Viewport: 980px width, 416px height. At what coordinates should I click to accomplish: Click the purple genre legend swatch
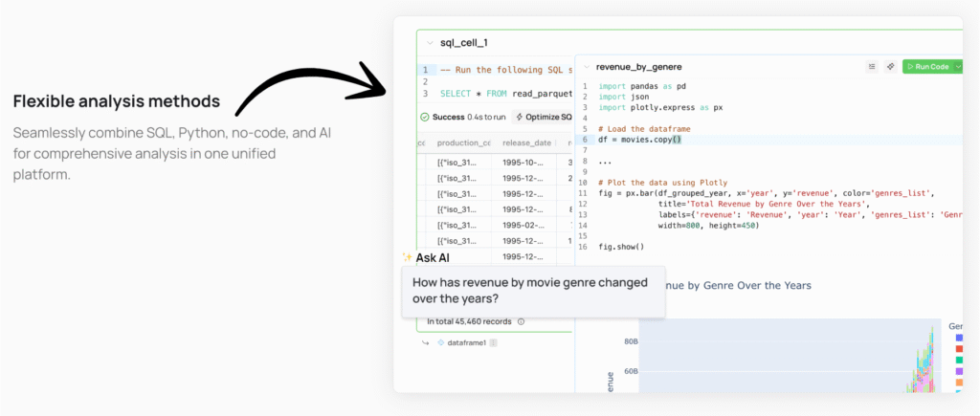959,371
